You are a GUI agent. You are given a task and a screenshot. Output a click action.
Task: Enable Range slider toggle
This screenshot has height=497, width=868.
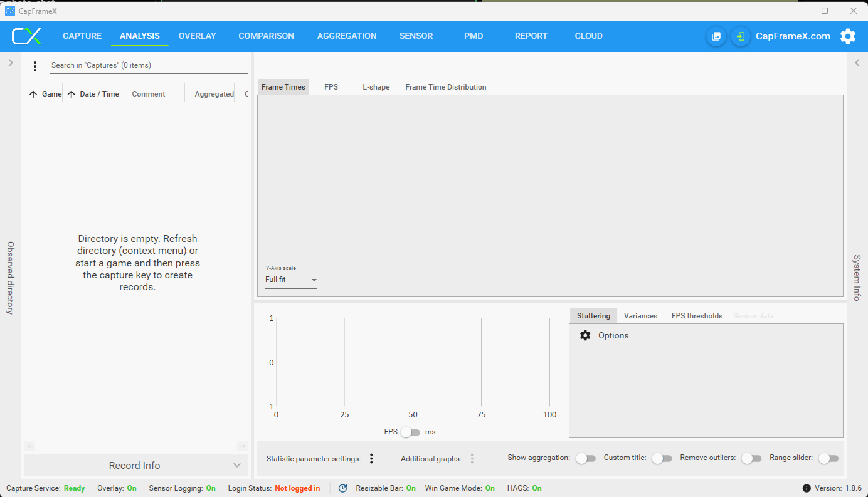pyautogui.click(x=828, y=458)
